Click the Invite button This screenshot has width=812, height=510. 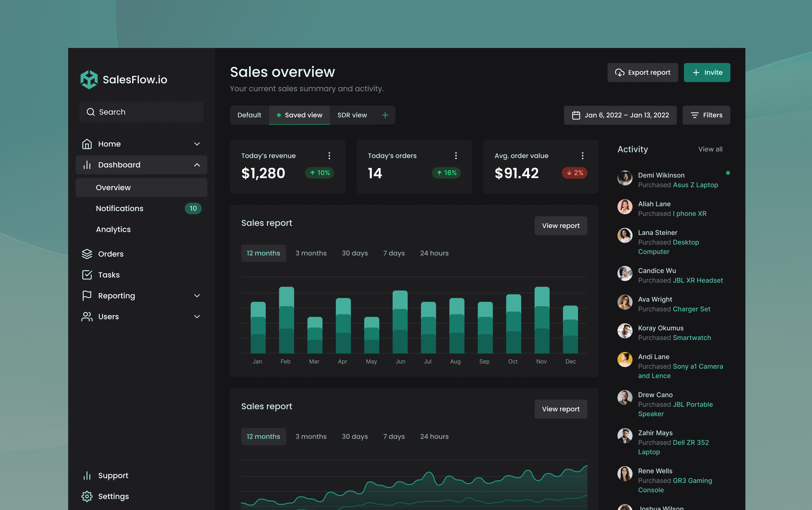point(707,72)
